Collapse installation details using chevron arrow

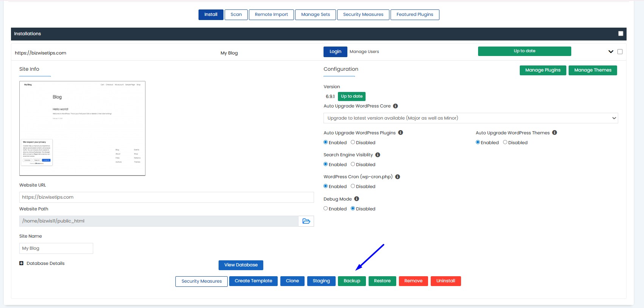pos(611,51)
